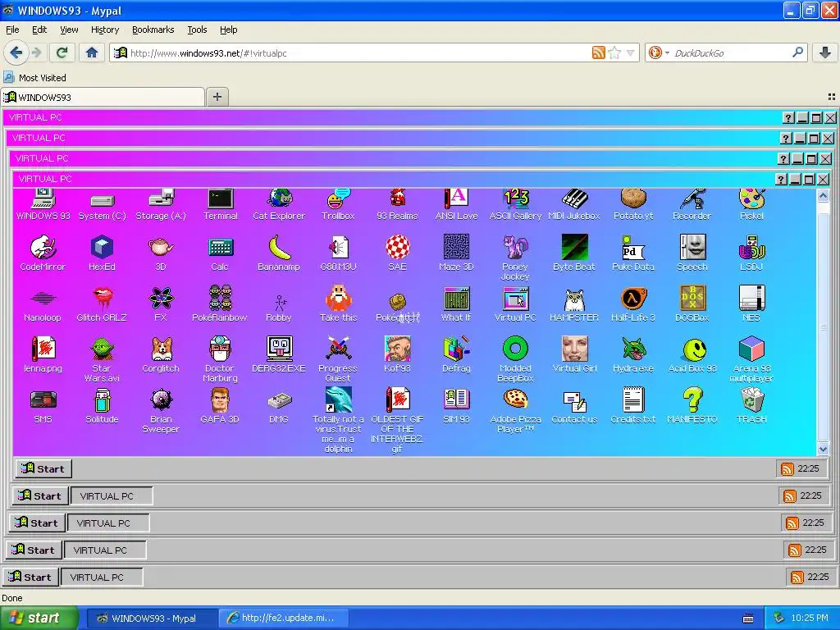Launch the Maze 3D icon
Viewport: 840px width, 630px height.
[x=456, y=253]
